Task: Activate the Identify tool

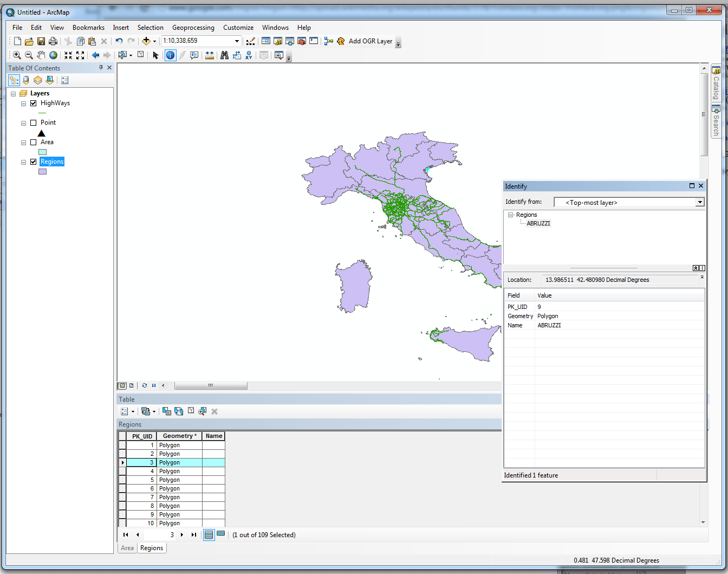Action: pyautogui.click(x=171, y=55)
